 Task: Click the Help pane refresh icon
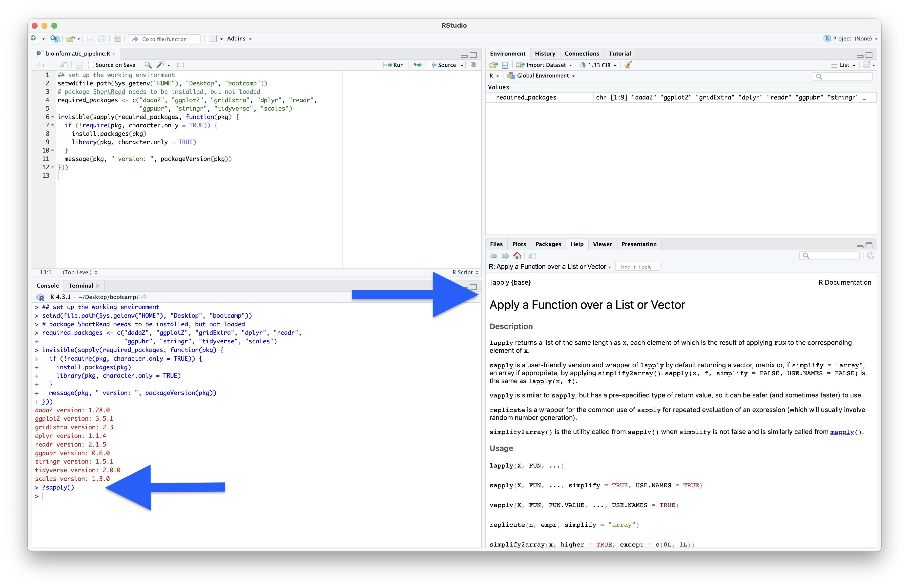[870, 255]
